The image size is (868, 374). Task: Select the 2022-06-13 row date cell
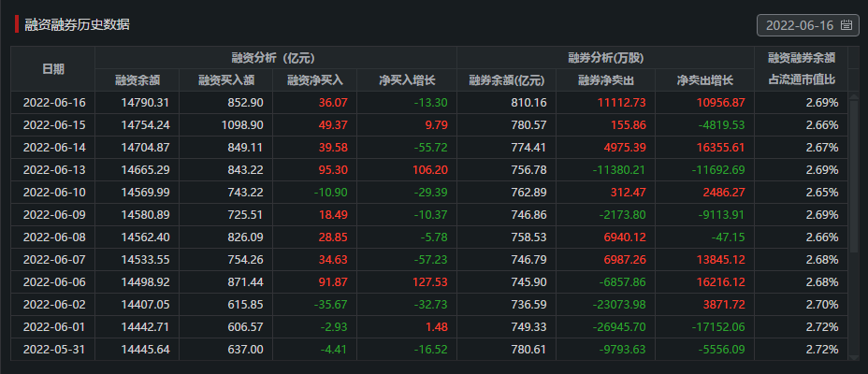pos(53,169)
